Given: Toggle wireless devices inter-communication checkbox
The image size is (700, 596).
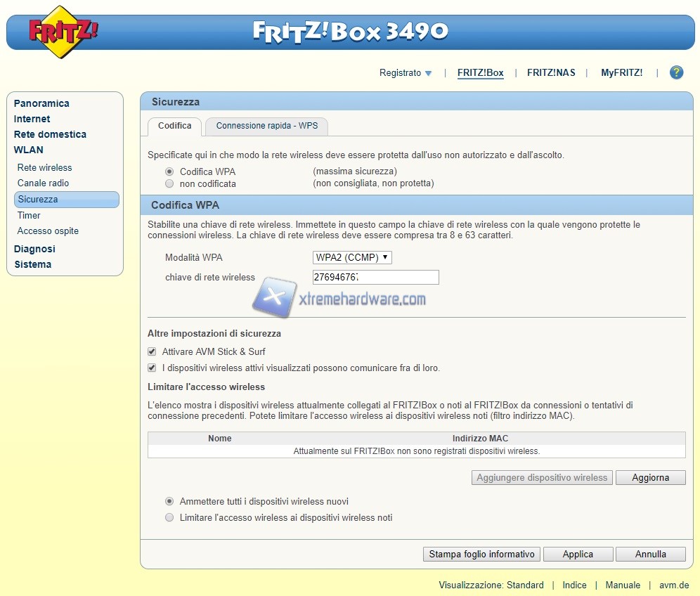Looking at the screenshot, I should [152, 368].
